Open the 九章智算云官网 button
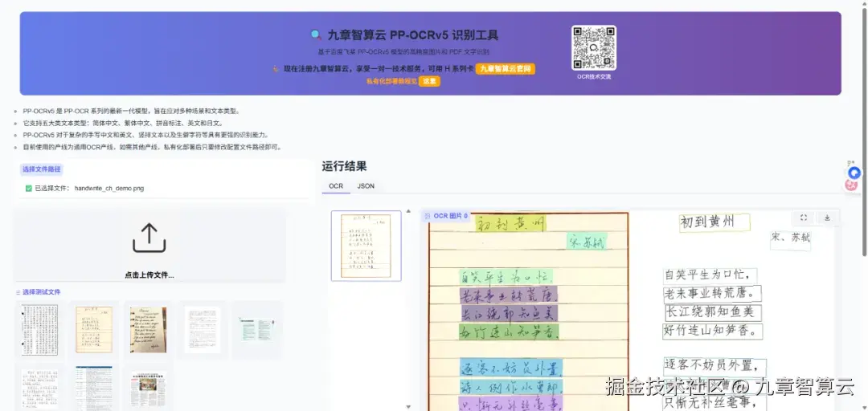This screenshot has width=868, height=411. [506, 68]
